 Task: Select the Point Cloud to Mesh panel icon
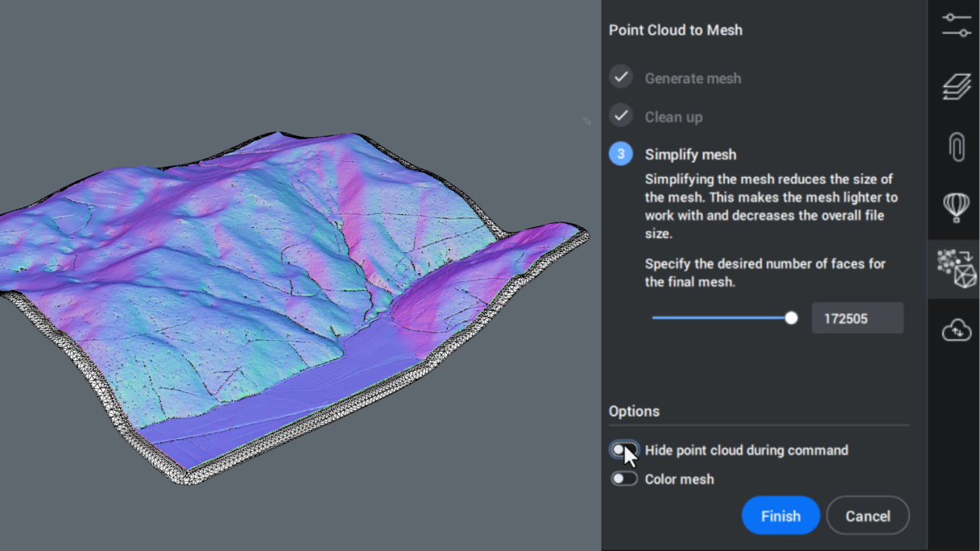[956, 269]
